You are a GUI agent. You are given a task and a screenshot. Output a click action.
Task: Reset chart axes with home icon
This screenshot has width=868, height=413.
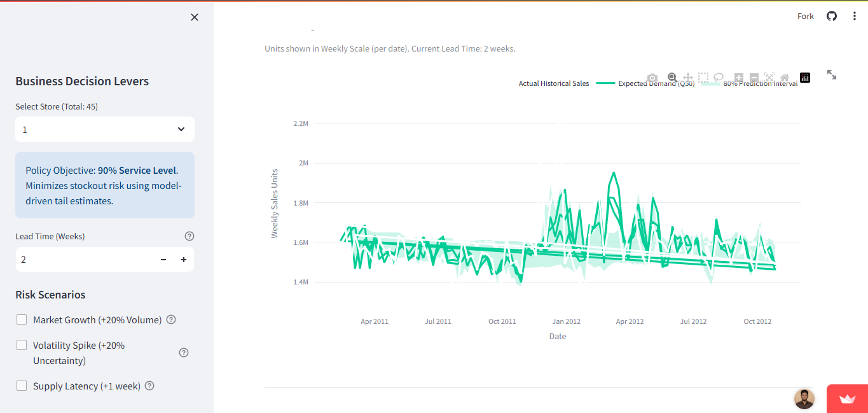tap(785, 78)
